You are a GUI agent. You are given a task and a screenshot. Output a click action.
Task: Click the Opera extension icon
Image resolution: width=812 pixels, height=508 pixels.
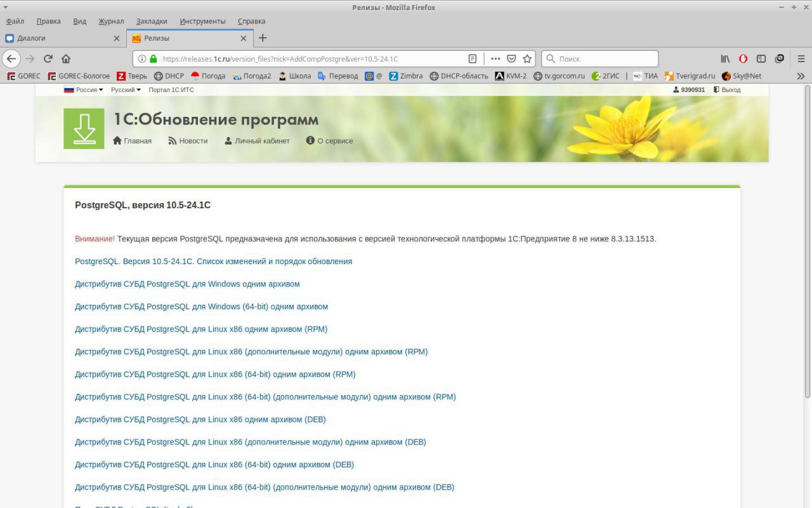743,58
